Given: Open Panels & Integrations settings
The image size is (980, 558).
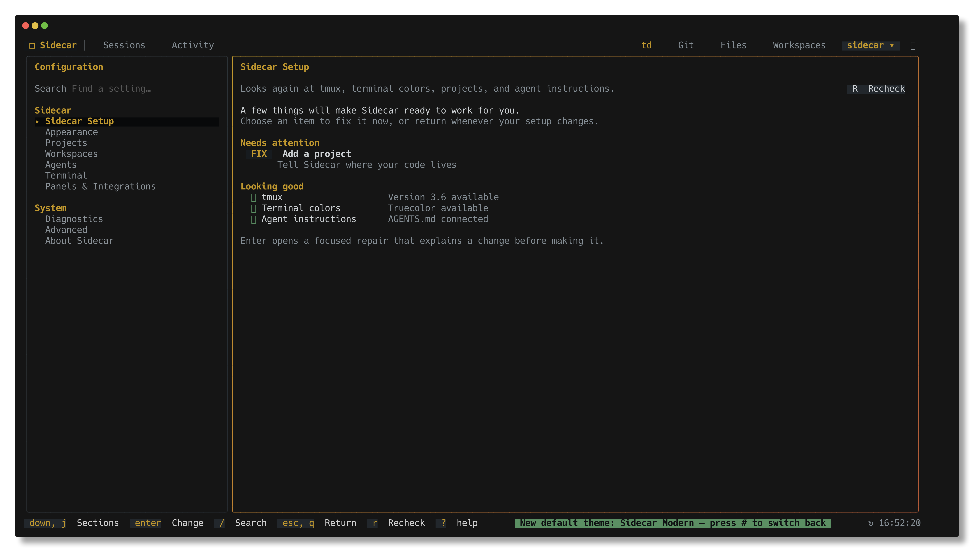Looking at the screenshot, I should (100, 187).
